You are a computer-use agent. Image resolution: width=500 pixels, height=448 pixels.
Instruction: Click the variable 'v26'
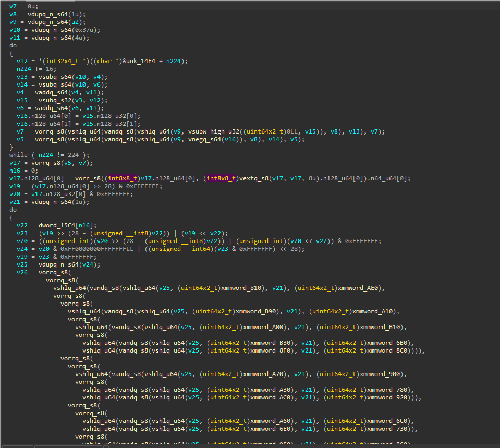(22, 272)
